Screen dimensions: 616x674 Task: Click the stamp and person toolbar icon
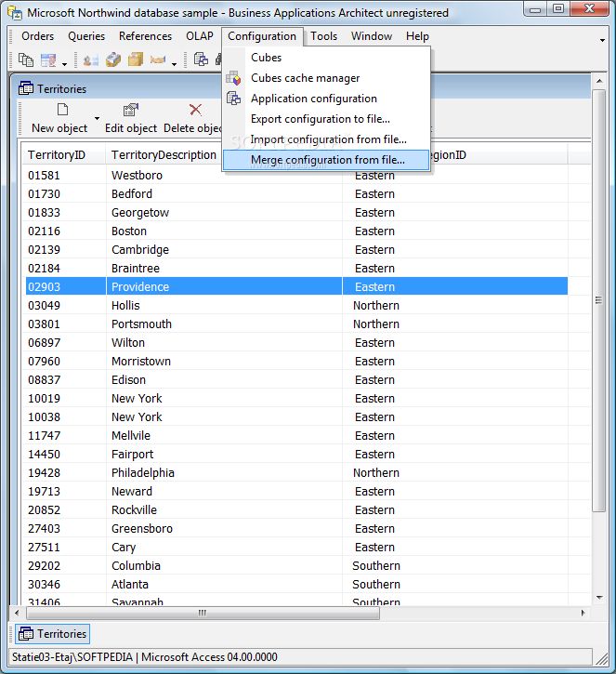point(91,59)
